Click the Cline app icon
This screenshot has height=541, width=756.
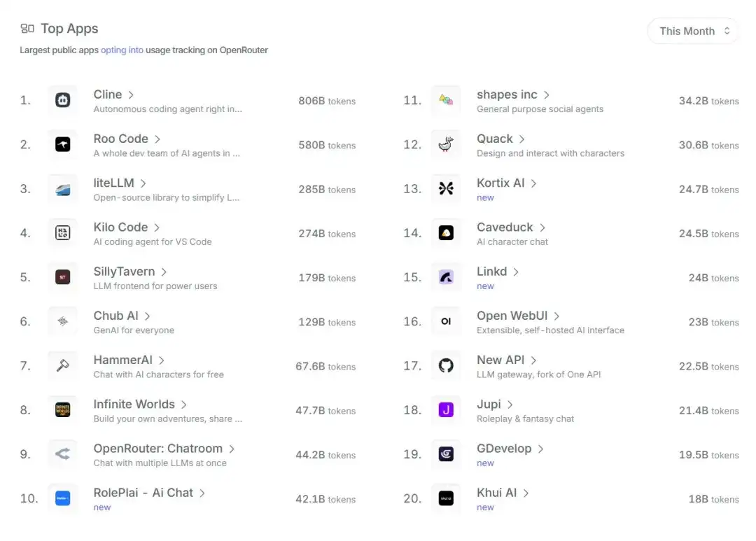[x=63, y=100]
